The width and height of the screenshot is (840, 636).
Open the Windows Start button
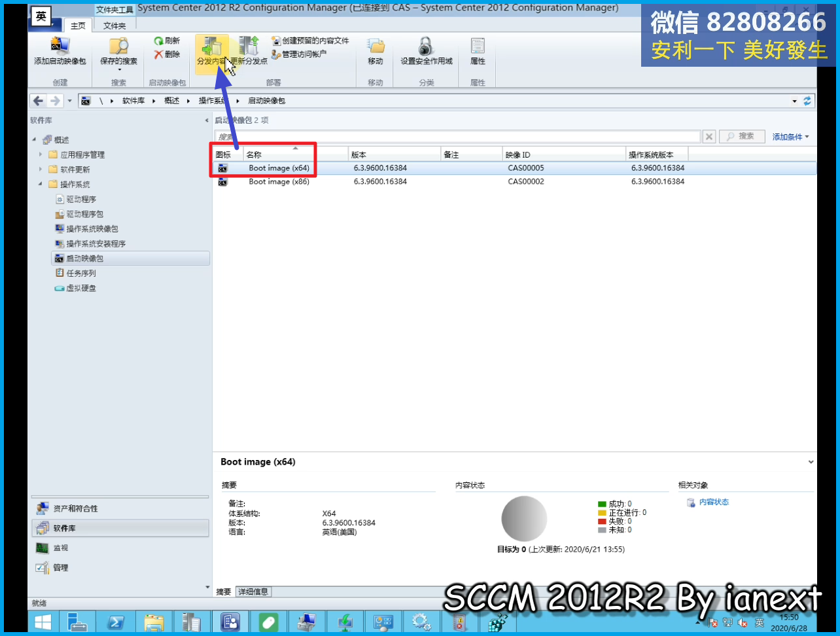click(x=43, y=621)
